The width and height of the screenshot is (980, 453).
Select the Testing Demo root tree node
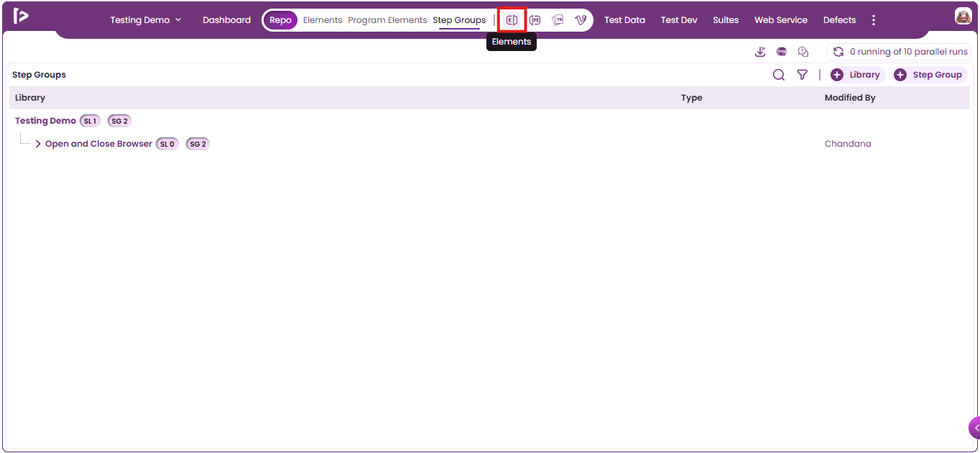(x=45, y=121)
